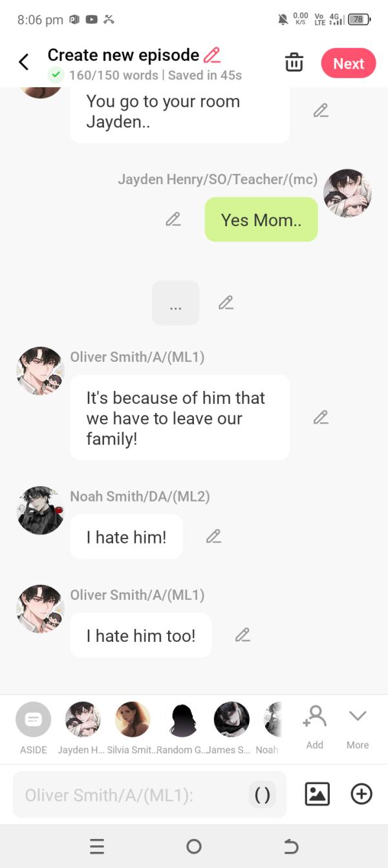Select the James S... character avatar
The width and height of the screenshot is (388, 868).
point(232,728)
